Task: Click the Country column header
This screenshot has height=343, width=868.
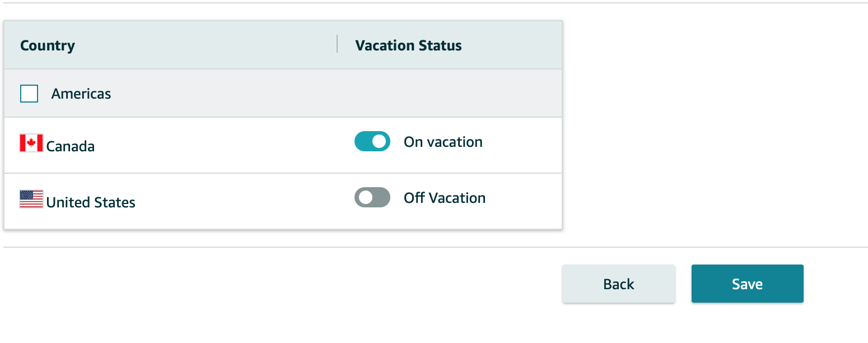Action: (x=48, y=45)
